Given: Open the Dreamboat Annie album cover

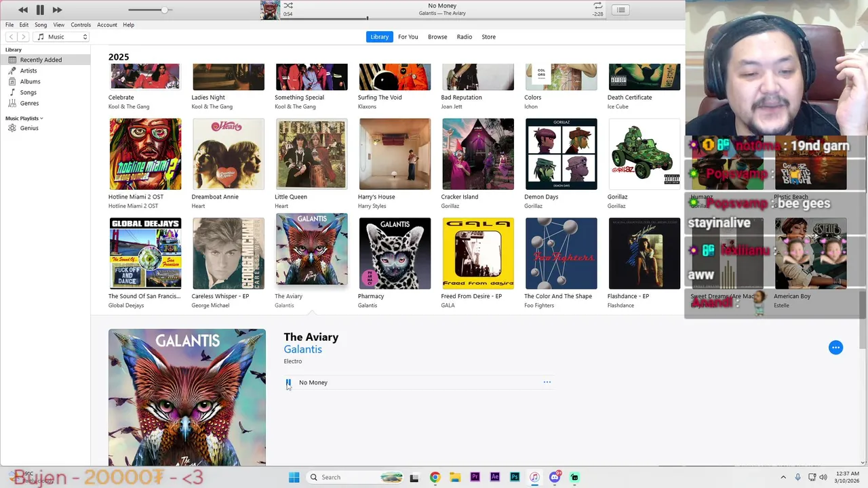Looking at the screenshot, I should [x=228, y=154].
